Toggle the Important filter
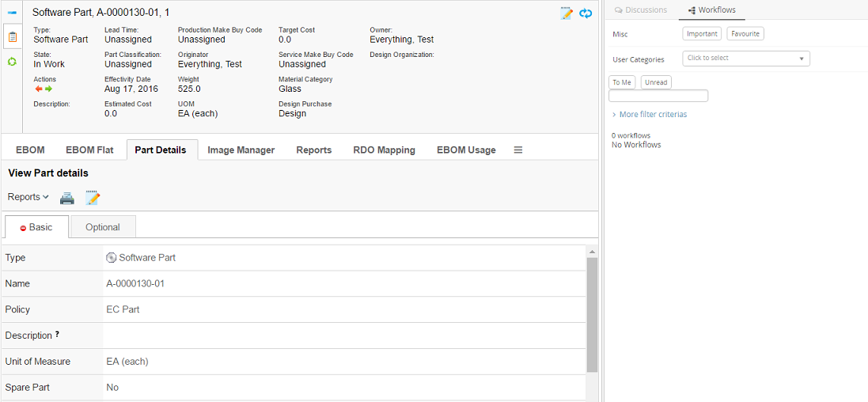Screen dimensions: 868x402 click(702, 34)
